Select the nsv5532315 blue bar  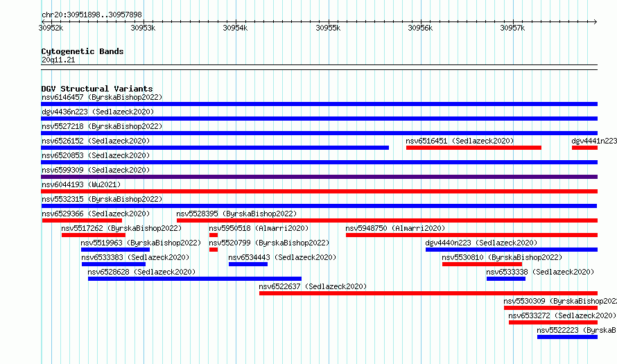point(319,206)
